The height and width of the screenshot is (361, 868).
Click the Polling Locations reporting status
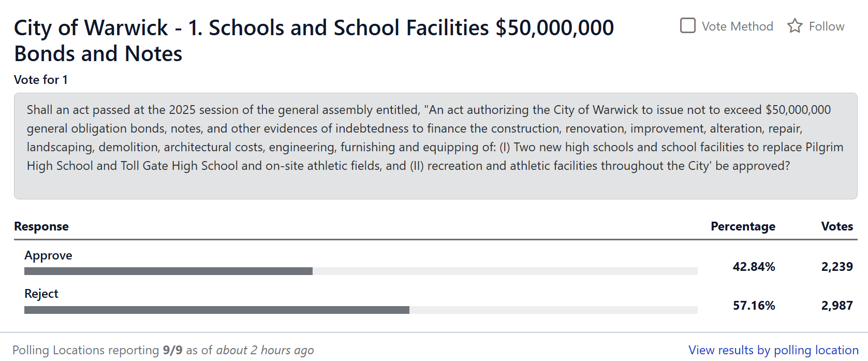pos(163,350)
